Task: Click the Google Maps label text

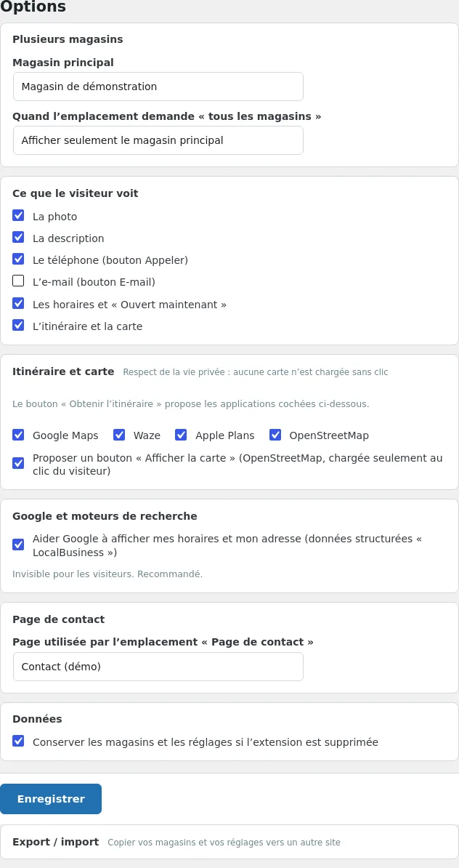Action: pos(65,435)
